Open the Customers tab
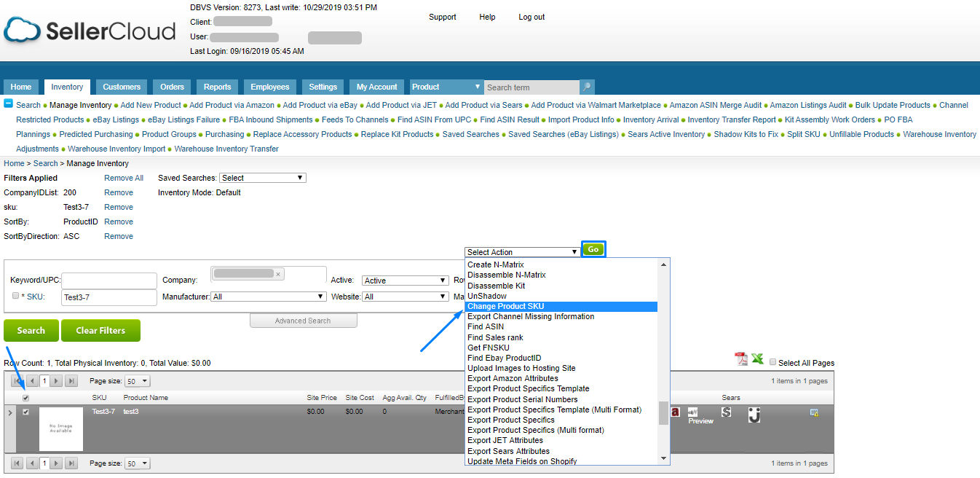This screenshot has height=478, width=980. coord(122,87)
